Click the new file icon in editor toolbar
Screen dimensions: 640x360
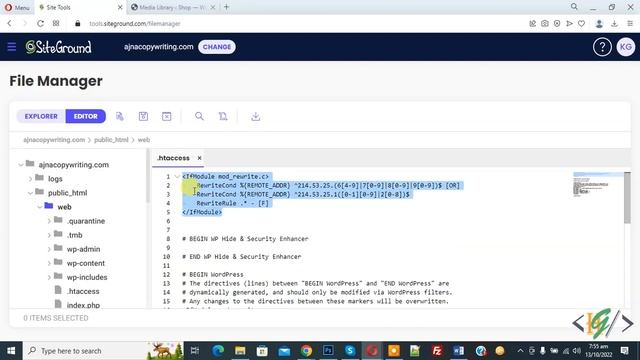pos(120,116)
